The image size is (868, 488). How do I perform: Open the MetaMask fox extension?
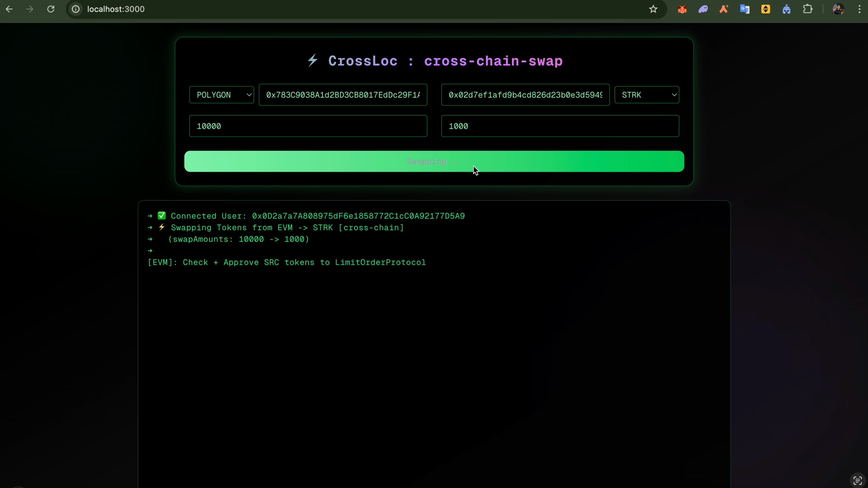tap(682, 9)
